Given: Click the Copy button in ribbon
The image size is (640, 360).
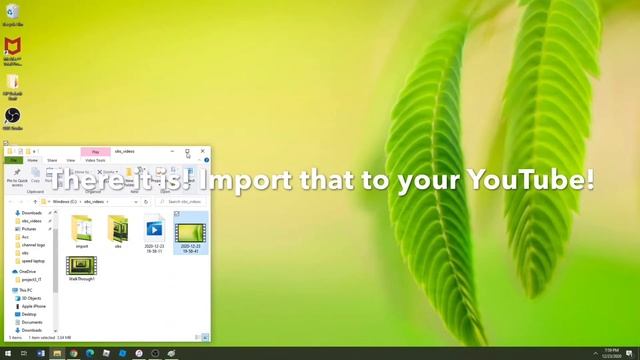Looking at the screenshot, I should coord(36,176).
